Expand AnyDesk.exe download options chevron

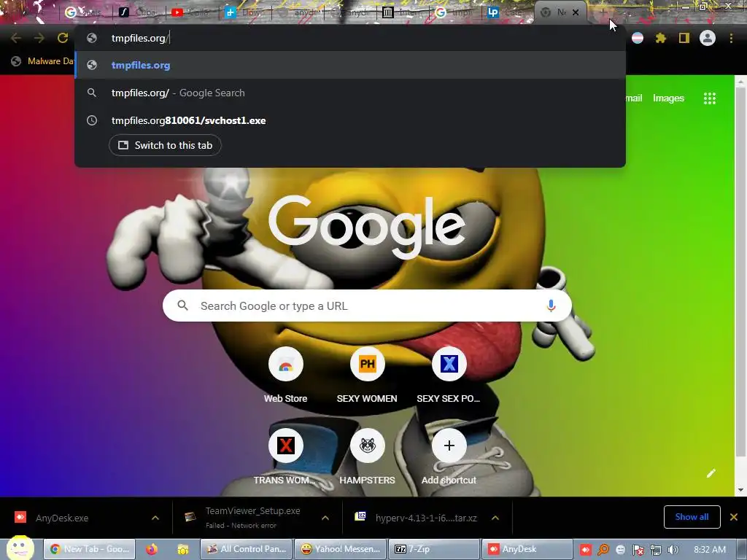pos(155,518)
